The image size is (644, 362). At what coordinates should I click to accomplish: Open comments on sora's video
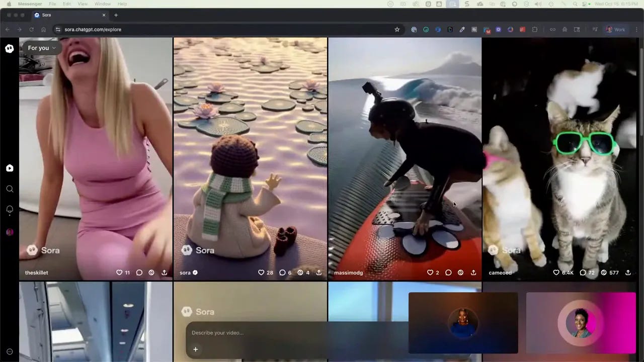[x=282, y=273]
